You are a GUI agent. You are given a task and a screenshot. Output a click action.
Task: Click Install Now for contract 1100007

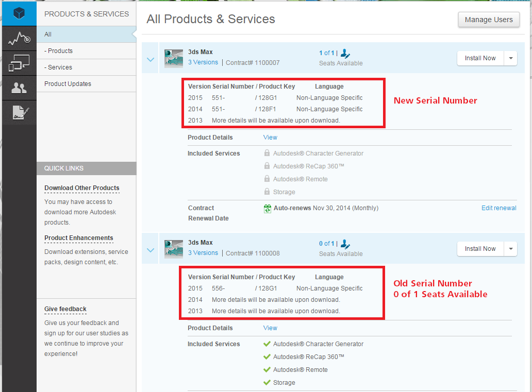click(x=480, y=58)
